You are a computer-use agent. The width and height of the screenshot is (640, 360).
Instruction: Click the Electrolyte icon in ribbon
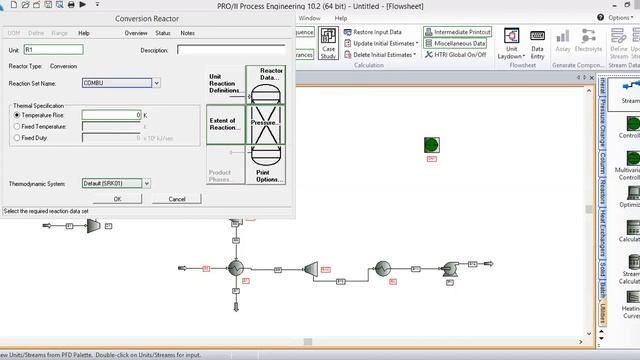click(588, 41)
